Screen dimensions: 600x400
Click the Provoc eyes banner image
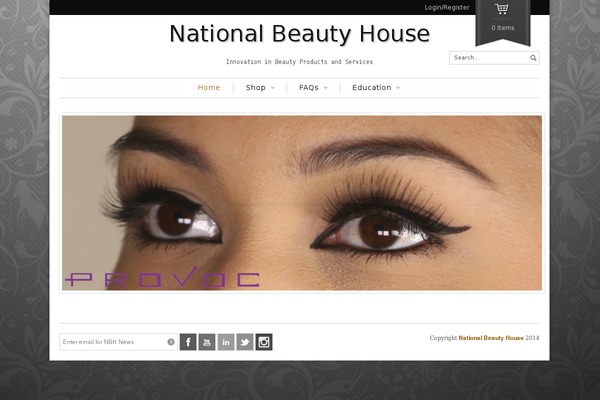tap(302, 203)
